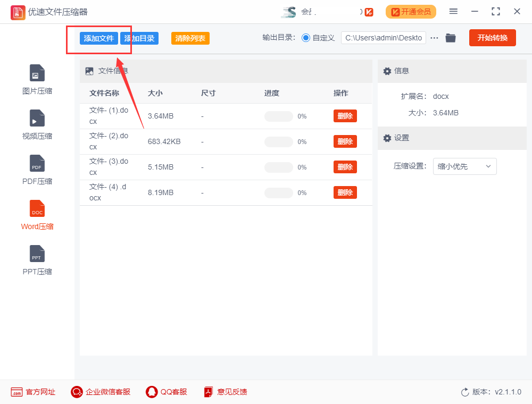
Task: Open the PDF压缩 section
Action: point(37,170)
